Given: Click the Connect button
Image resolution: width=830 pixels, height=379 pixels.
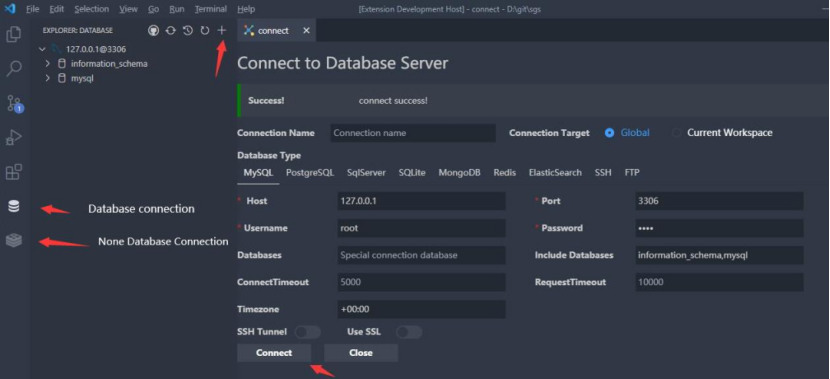Looking at the screenshot, I should [x=274, y=353].
